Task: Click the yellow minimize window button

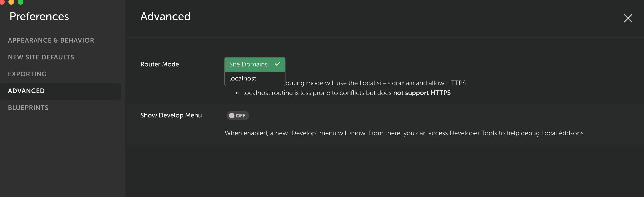Action: pos(11,2)
